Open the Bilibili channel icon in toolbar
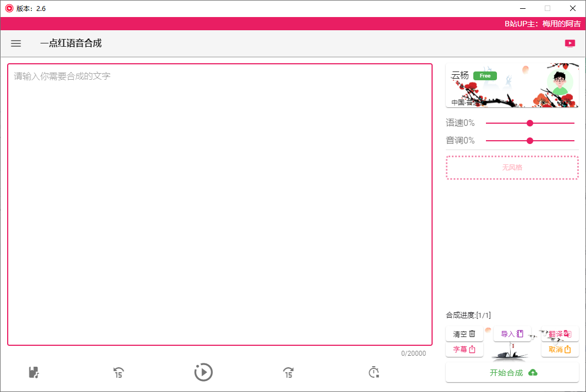Viewport: 586px width, 392px height. pos(570,43)
